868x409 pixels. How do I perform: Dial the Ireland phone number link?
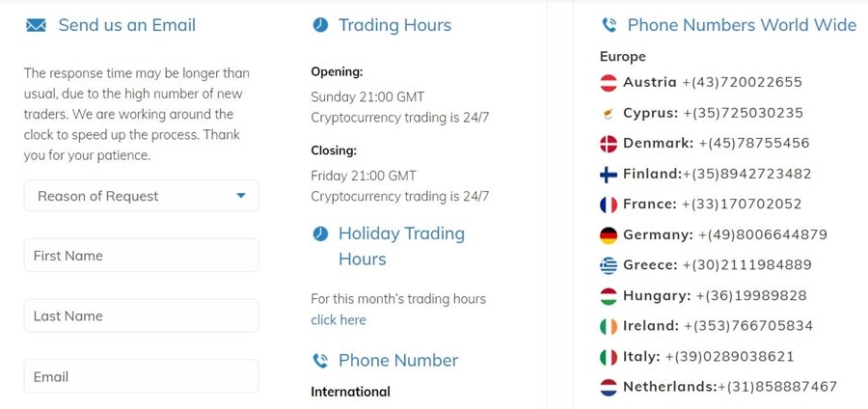(747, 326)
